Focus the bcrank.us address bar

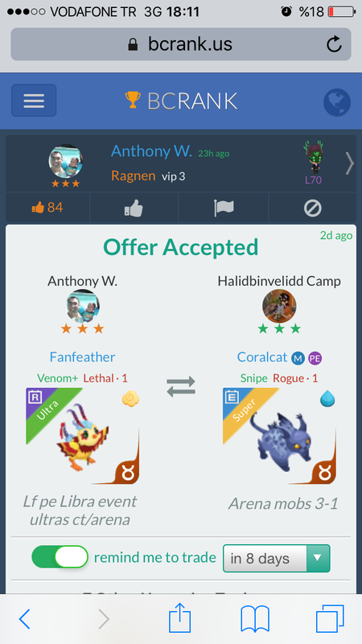(181, 44)
